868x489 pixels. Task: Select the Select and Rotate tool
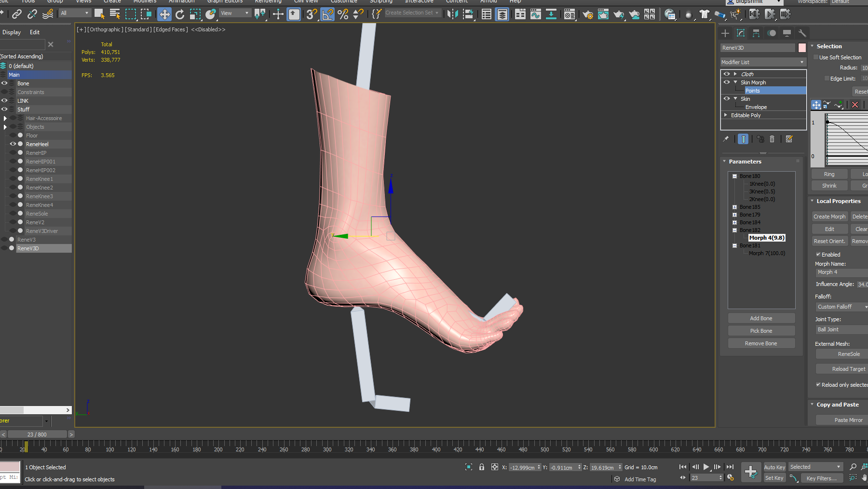coord(180,14)
